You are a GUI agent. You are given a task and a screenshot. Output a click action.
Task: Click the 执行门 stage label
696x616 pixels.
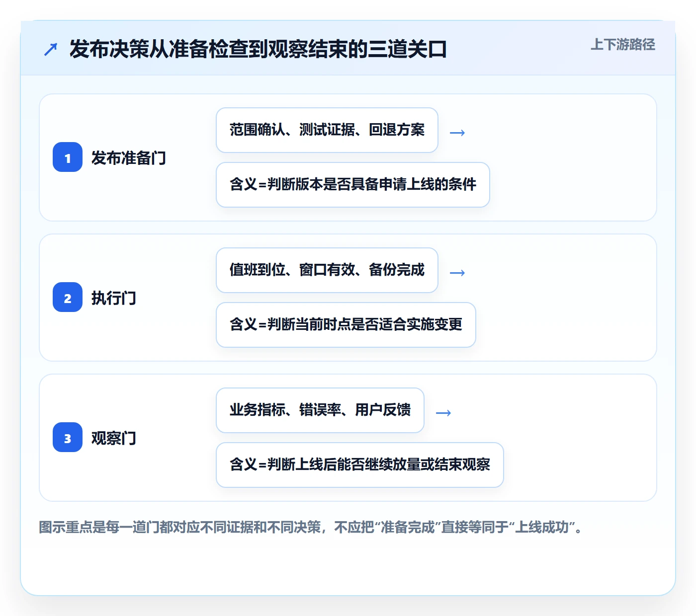click(114, 298)
